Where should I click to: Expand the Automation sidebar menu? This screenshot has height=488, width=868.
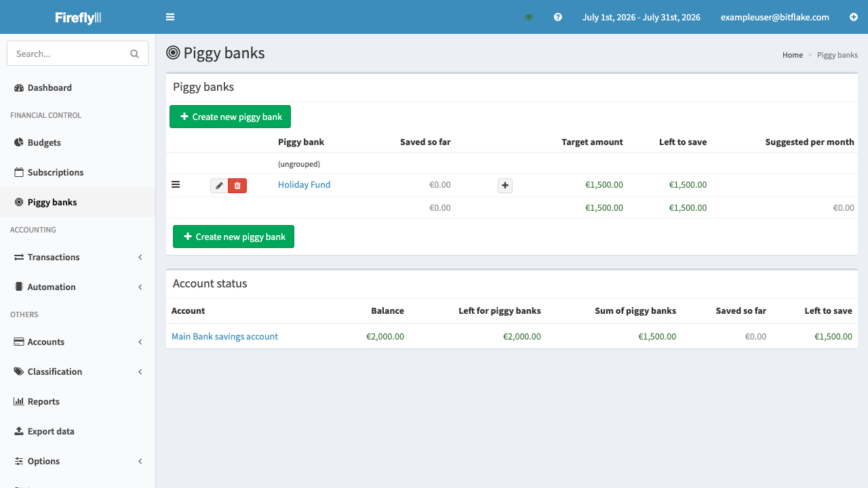coord(77,287)
